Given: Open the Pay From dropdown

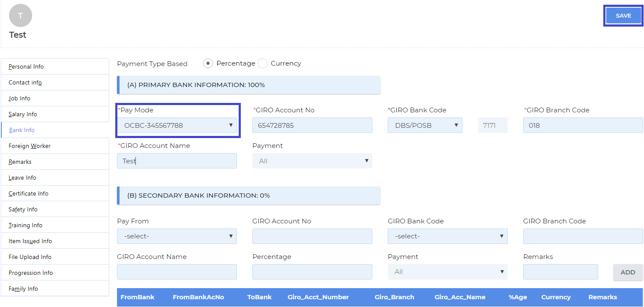Looking at the screenshot, I should [177, 236].
